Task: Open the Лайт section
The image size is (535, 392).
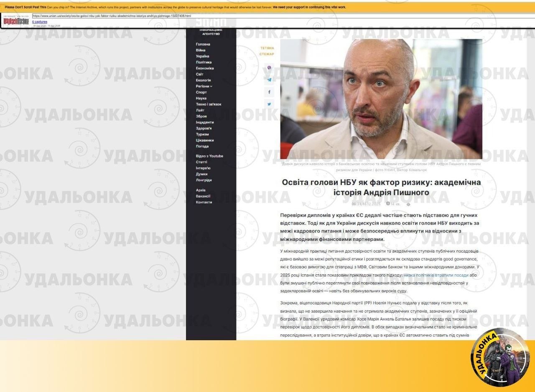Action: pyautogui.click(x=200, y=110)
